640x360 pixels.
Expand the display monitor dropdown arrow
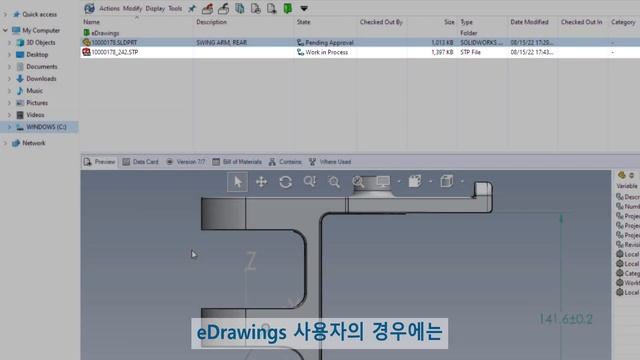pyautogui.click(x=398, y=181)
